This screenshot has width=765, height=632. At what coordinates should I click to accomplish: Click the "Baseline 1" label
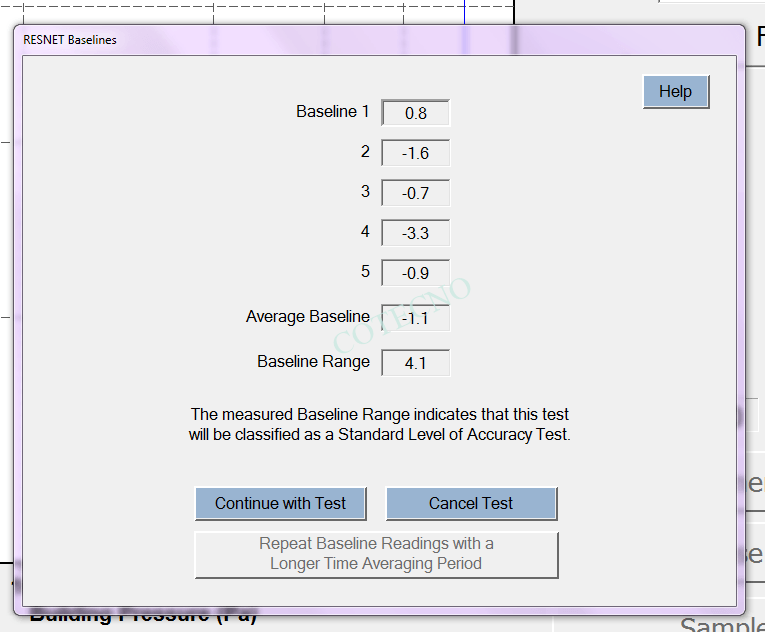tap(332, 112)
